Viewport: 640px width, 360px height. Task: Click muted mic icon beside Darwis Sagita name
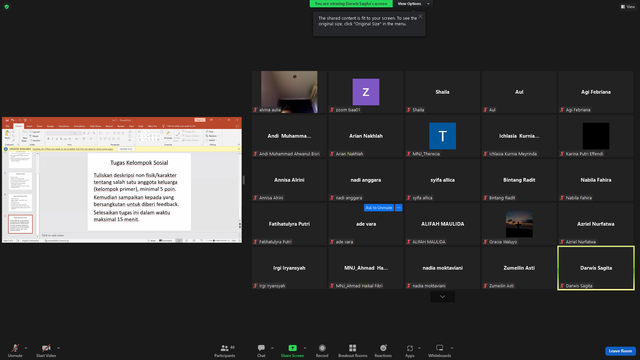tap(562, 286)
